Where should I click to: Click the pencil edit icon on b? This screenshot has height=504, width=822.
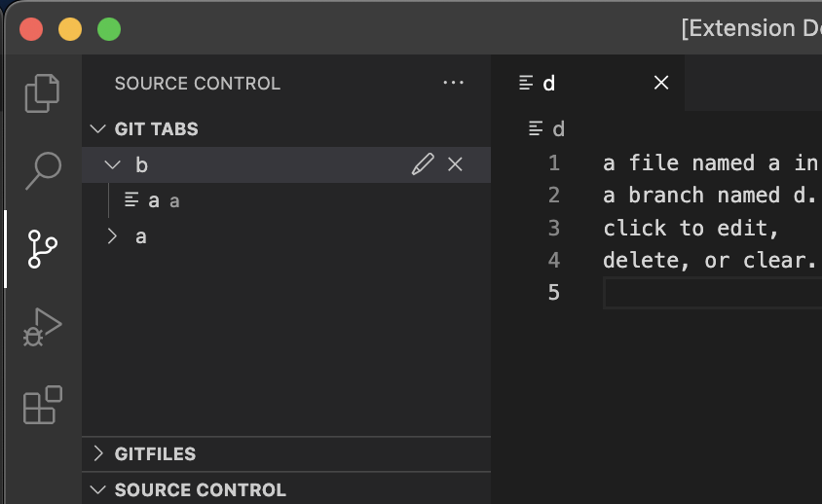point(423,164)
